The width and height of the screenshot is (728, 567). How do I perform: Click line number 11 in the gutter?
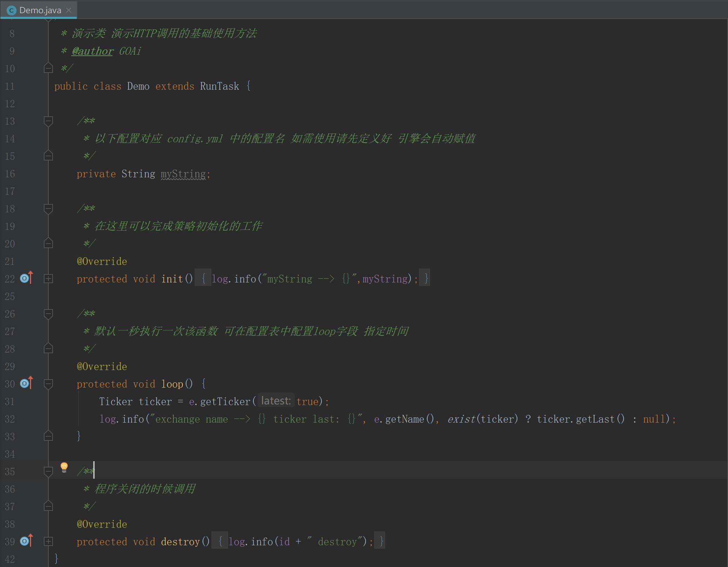point(10,86)
